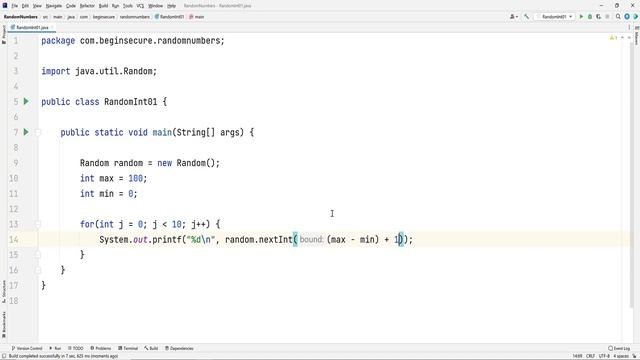Open the Run tool window button
This screenshot has width=640, height=360.
55,348
